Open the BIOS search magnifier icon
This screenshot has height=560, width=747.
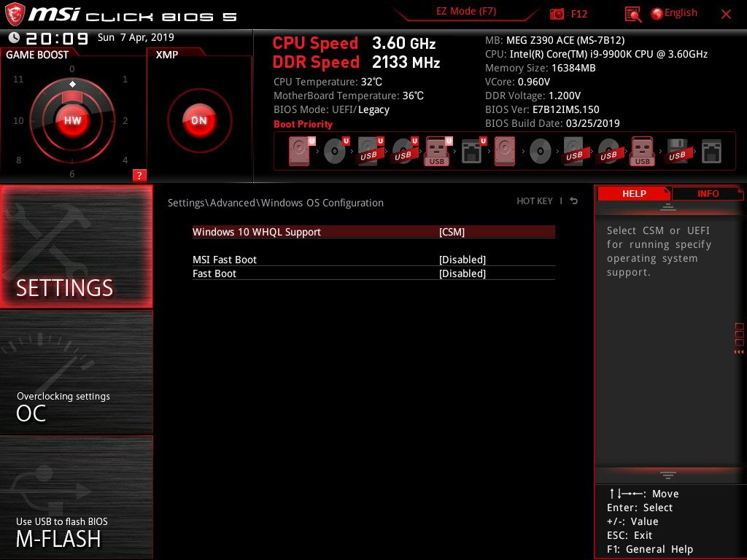[632, 15]
